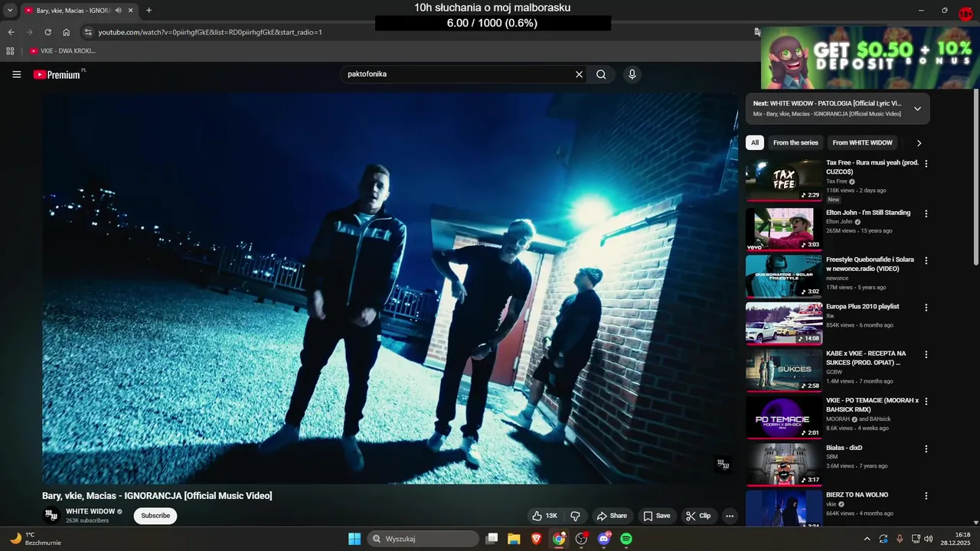This screenshot has height=551, width=980.
Task: Open Europa Plus 2010 playlist thumbnail
Action: (x=784, y=324)
